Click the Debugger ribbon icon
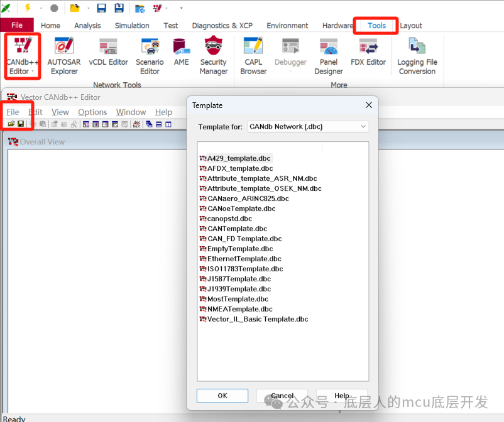 coord(290,46)
